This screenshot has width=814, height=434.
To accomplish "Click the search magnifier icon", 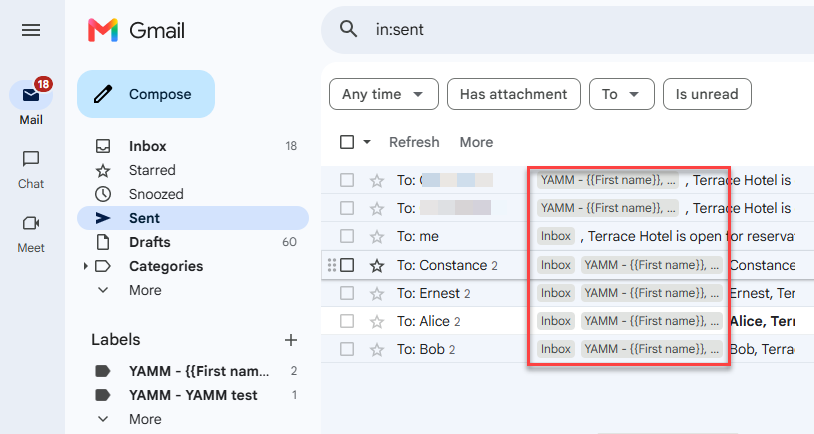I will click(348, 29).
